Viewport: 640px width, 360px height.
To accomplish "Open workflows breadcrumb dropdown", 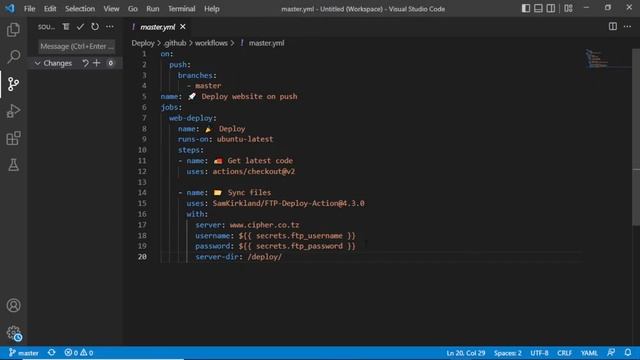I will click(x=211, y=43).
